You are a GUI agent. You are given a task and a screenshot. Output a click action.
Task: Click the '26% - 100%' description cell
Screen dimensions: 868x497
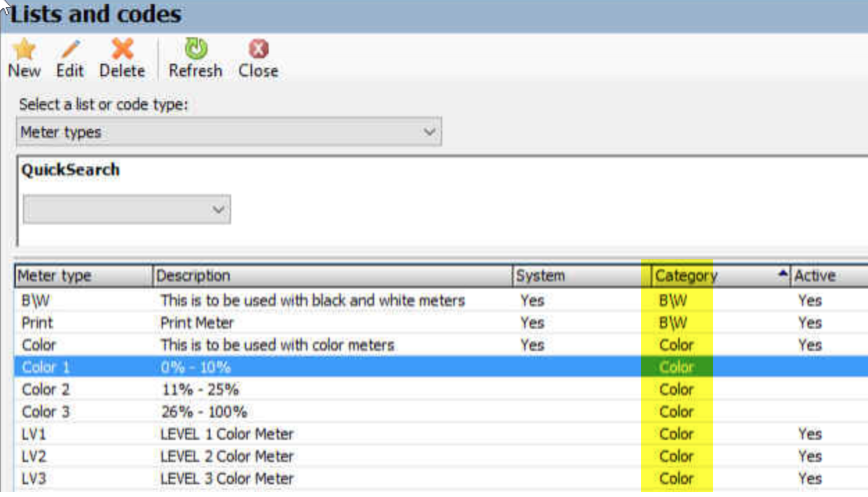coord(204,412)
